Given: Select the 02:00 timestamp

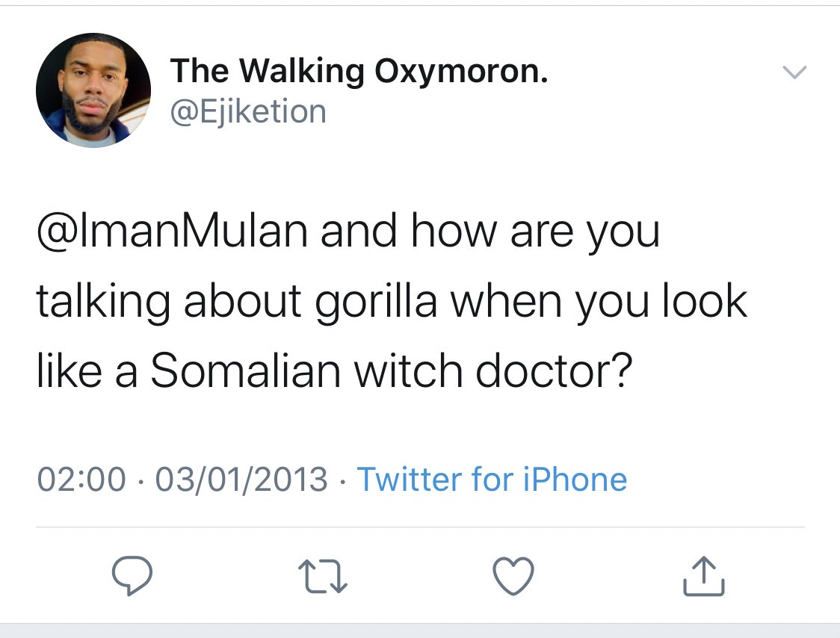Looking at the screenshot, I should tap(81, 479).
